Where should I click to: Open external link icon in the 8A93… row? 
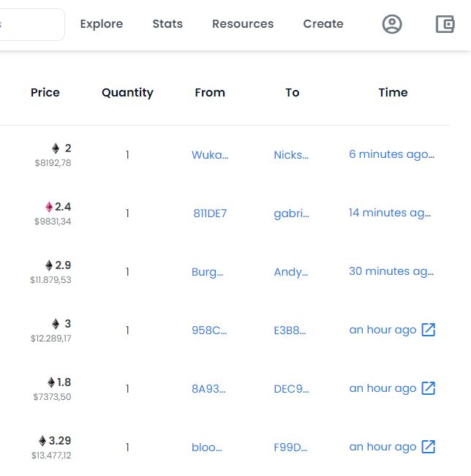point(428,388)
